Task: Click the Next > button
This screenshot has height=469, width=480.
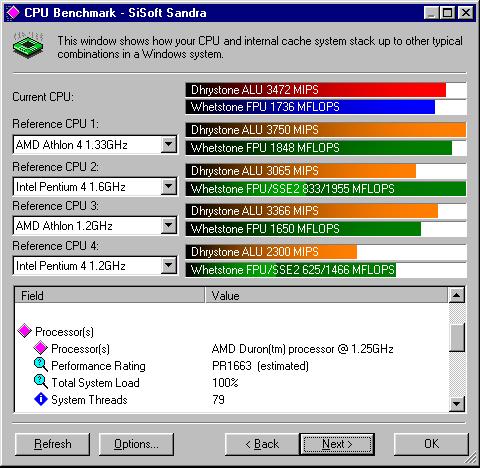Action: click(x=337, y=444)
